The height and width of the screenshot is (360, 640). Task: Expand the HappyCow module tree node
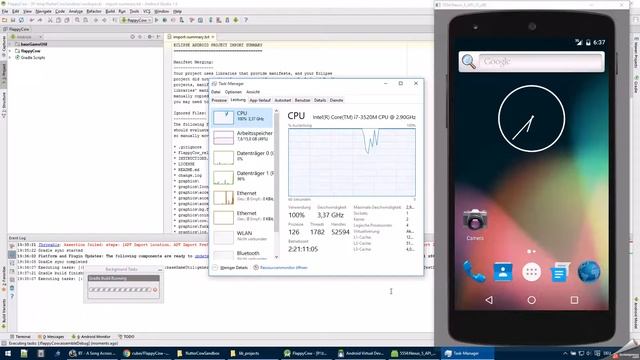[10, 51]
